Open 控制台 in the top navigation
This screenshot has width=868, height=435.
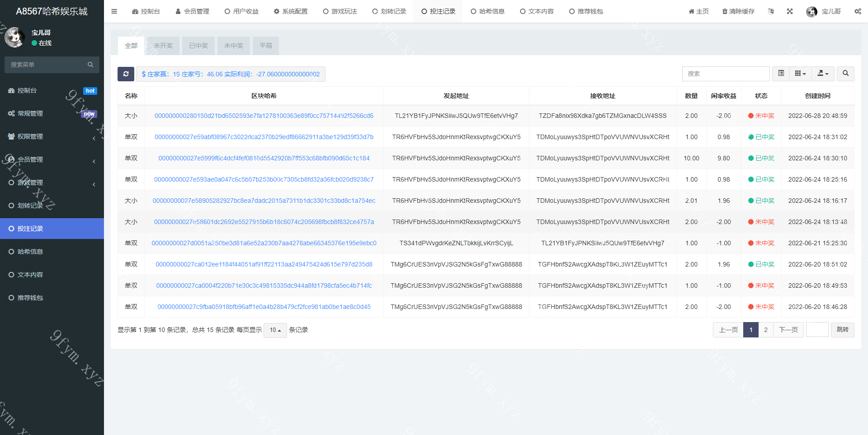click(x=146, y=11)
